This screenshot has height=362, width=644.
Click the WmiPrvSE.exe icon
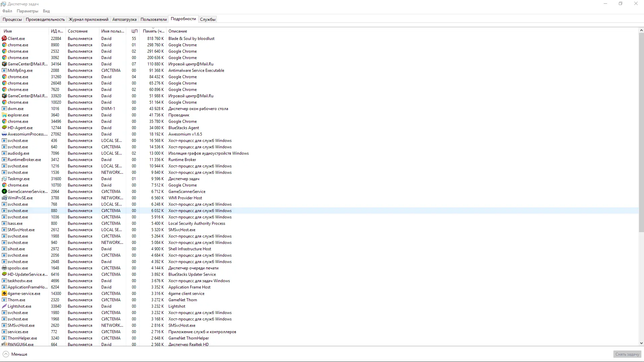[4, 198]
